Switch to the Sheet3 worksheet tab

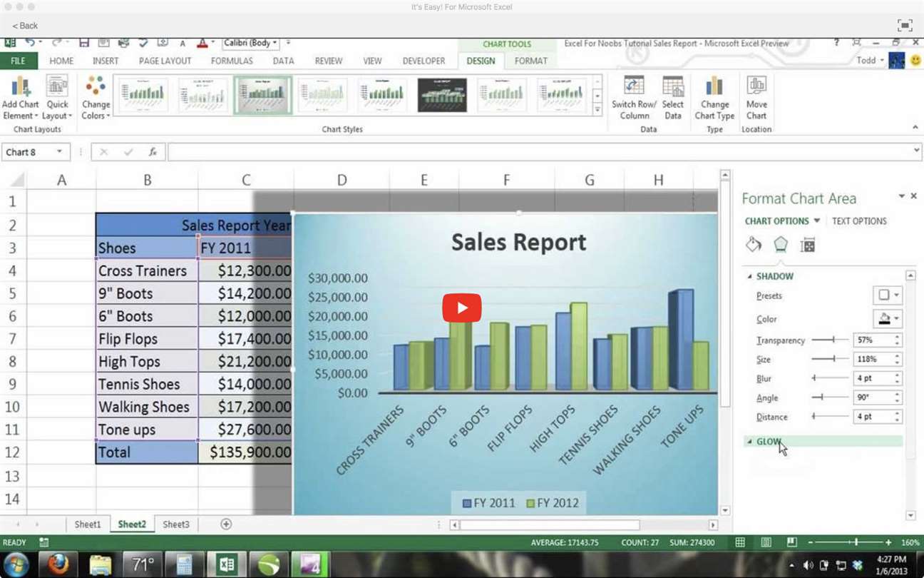click(x=176, y=524)
